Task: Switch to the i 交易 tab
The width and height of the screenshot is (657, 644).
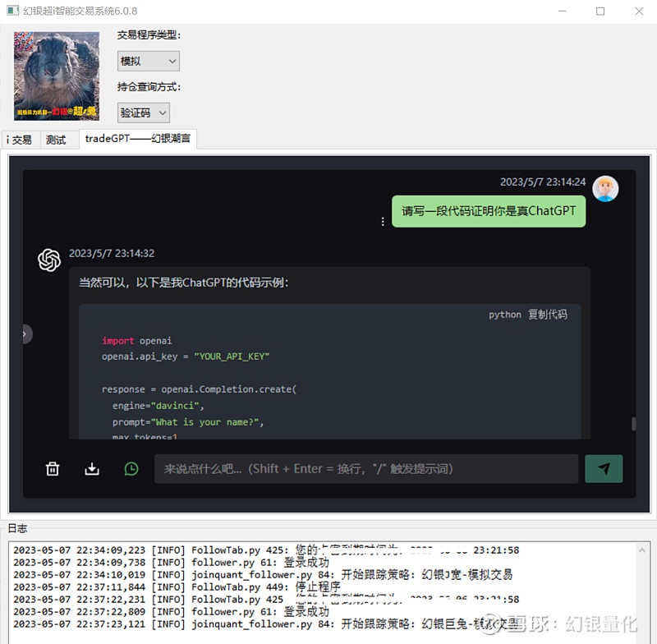Action: (x=20, y=140)
